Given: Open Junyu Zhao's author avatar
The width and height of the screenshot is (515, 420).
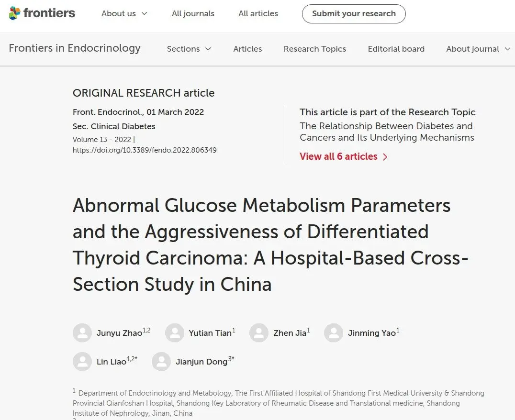Looking at the screenshot, I should click(82, 332).
